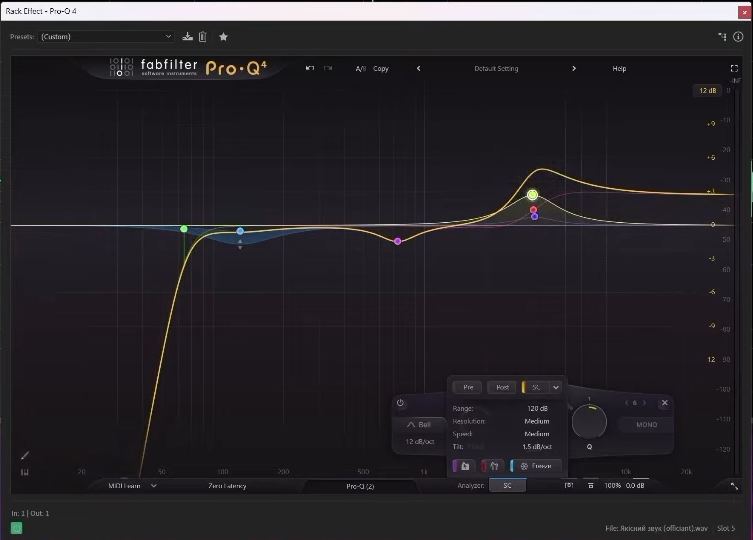
Task: Select the green low-cut band node
Action: coord(184,229)
